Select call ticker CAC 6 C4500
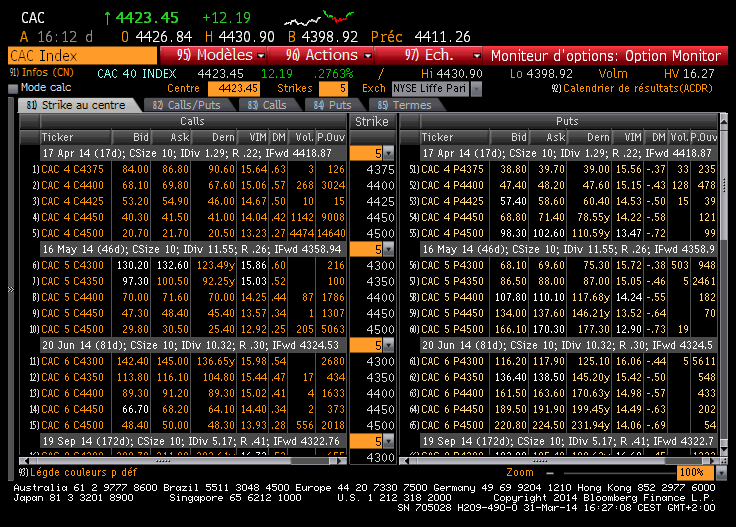The image size is (736, 527). [72, 425]
